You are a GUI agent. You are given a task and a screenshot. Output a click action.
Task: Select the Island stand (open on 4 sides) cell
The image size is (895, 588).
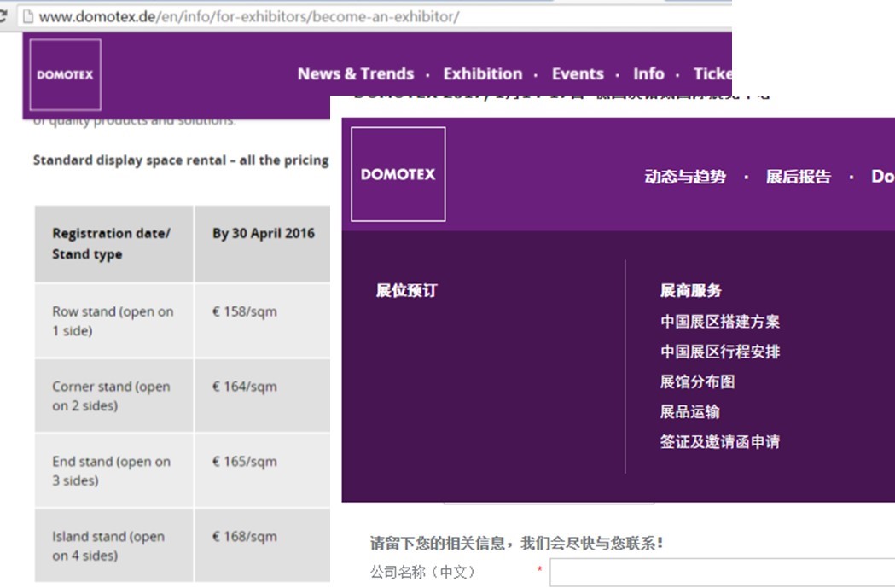pos(114,545)
